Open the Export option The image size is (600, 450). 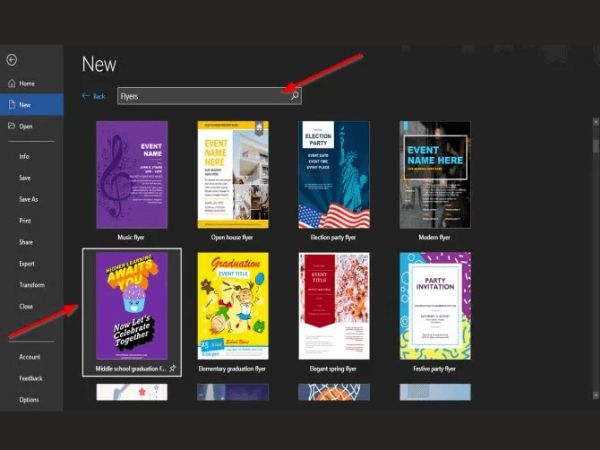[27, 263]
